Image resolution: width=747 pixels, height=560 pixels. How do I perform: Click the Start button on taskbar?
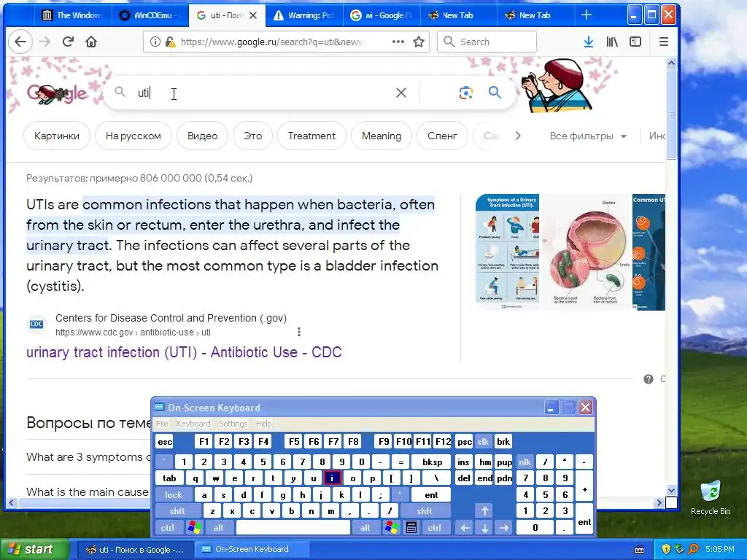[34, 549]
